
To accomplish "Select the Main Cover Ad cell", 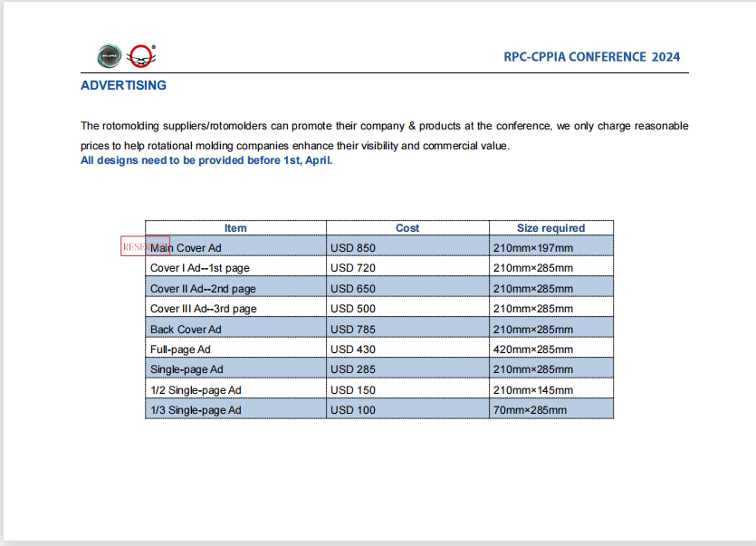I will point(235,246).
